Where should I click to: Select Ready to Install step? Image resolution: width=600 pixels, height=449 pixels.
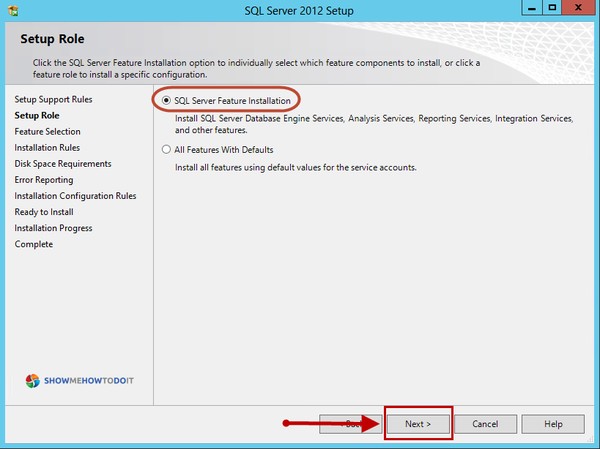(x=44, y=212)
